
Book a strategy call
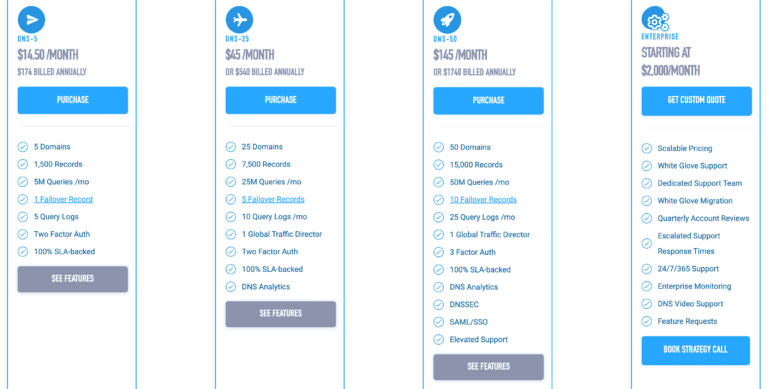pos(696,350)
